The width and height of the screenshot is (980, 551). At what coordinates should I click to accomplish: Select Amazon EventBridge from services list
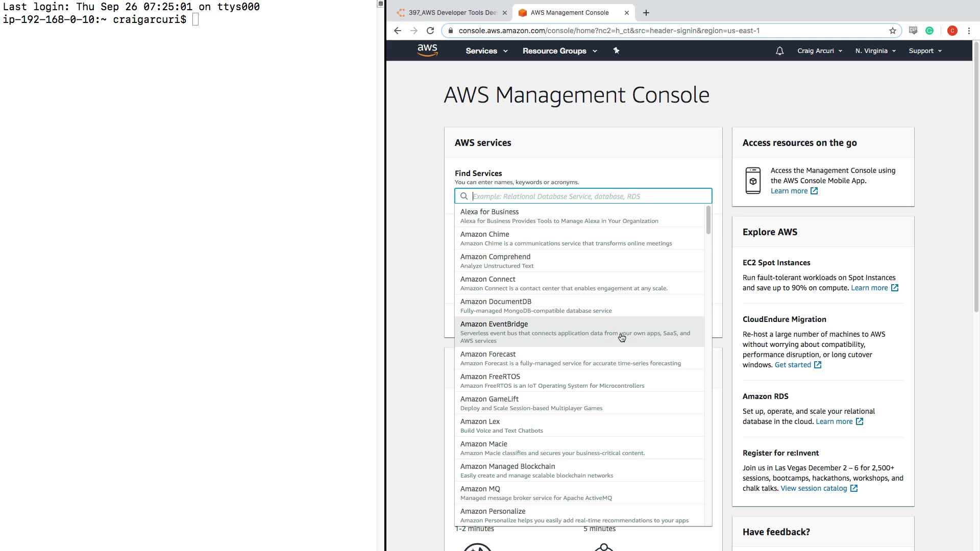pos(494,324)
